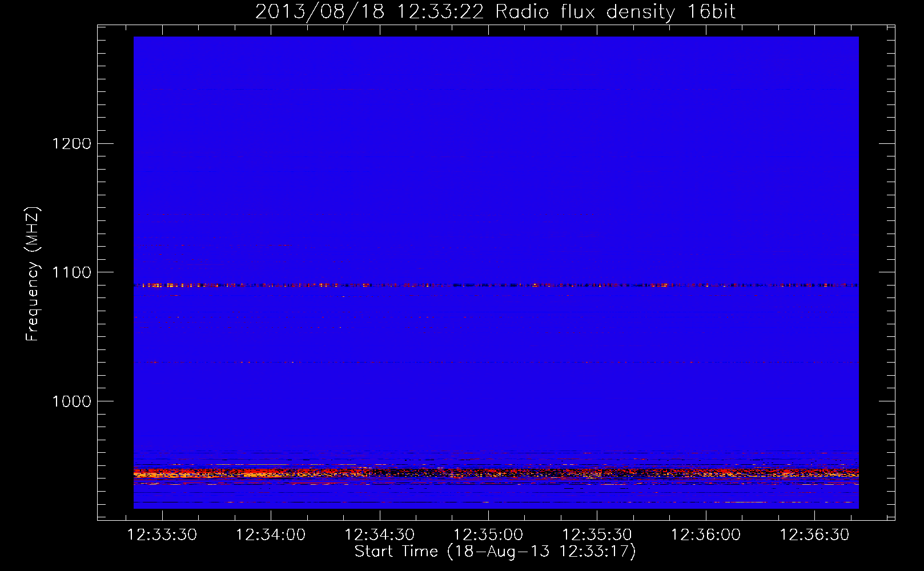The height and width of the screenshot is (571, 924).
Task: Click the Frequency (MHZ) axis title
Action: [x=33, y=274]
